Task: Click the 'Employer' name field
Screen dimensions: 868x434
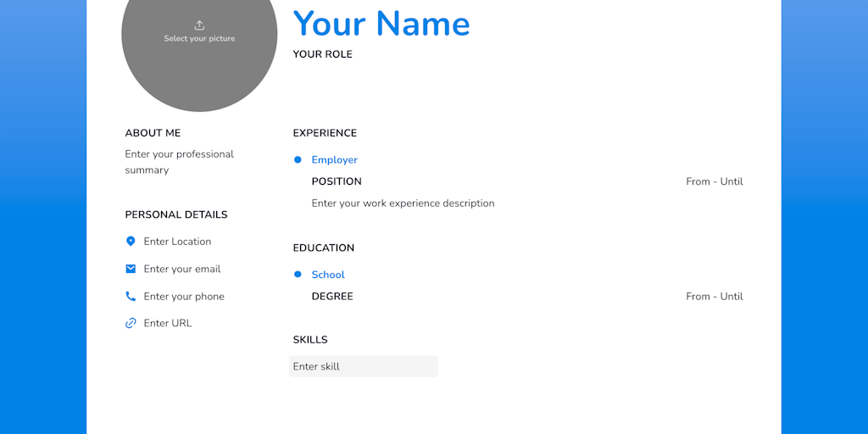Action: tap(334, 159)
